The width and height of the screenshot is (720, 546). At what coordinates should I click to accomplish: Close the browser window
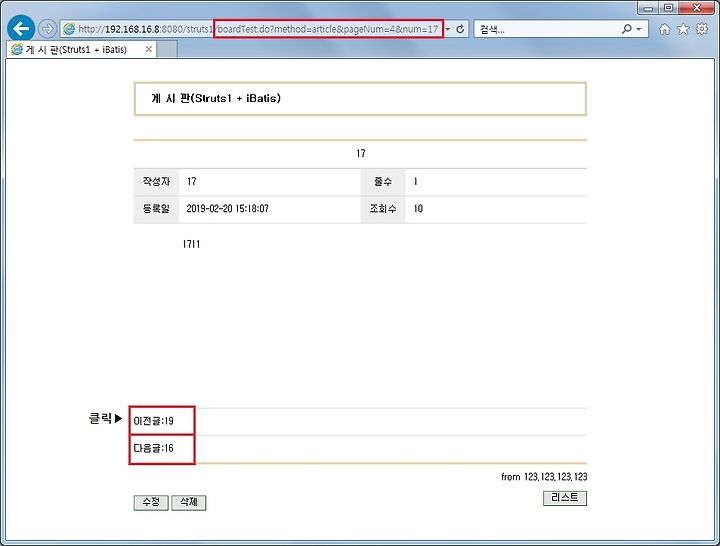pos(697,8)
